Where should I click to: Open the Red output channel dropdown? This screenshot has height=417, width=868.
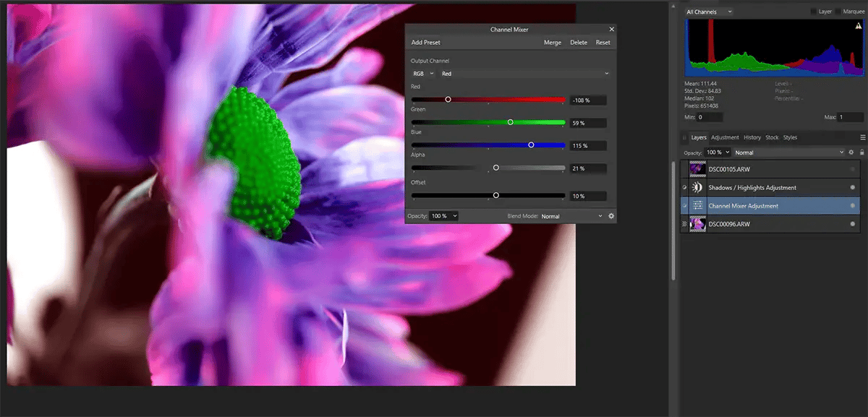[x=524, y=74]
